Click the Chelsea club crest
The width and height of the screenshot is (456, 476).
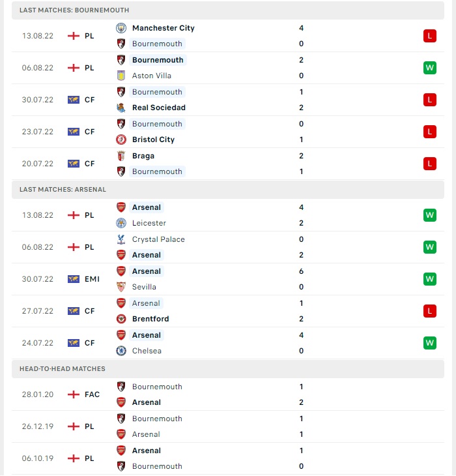(x=121, y=351)
